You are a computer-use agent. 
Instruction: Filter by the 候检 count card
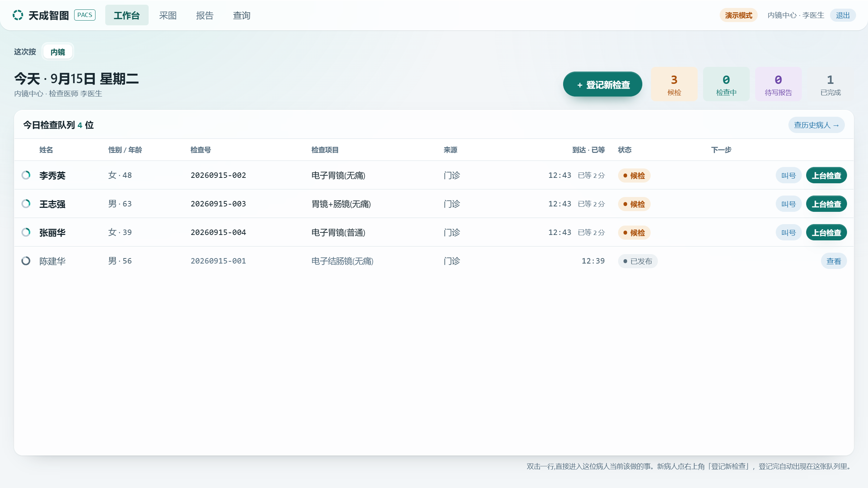click(x=674, y=84)
